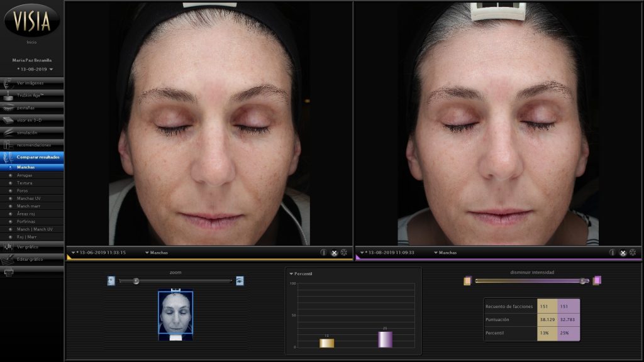
Task: Expand the left image Manchas dropdown
Action: (156, 253)
